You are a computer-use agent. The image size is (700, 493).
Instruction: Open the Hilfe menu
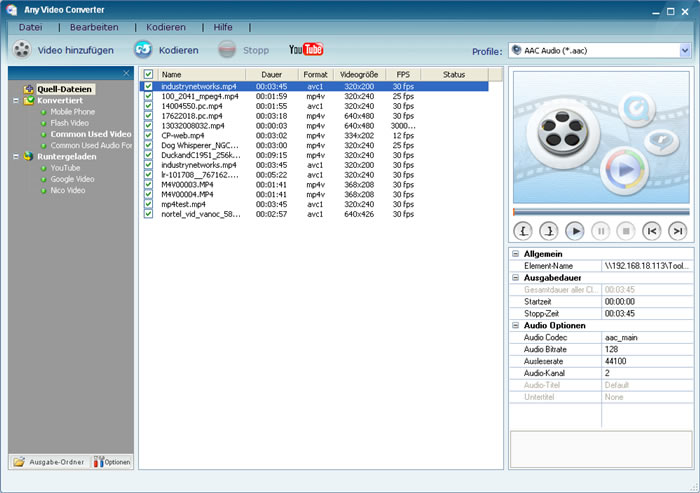(223, 27)
